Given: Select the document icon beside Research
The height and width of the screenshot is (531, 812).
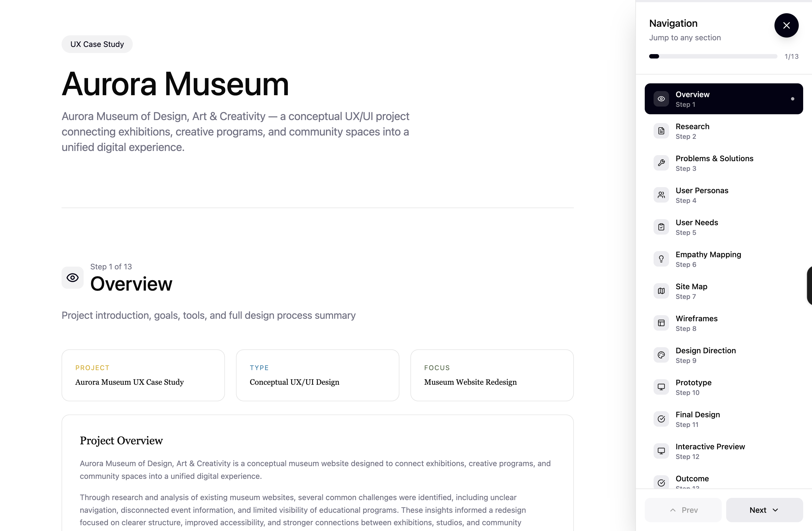Looking at the screenshot, I should (661, 131).
